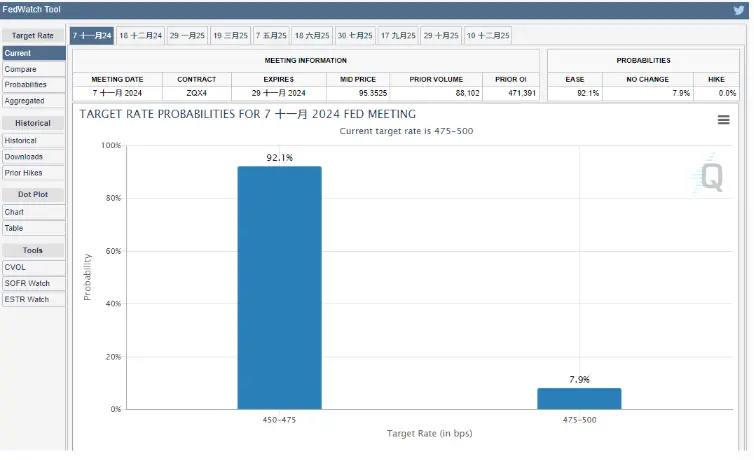Open the Dot Plot Chart

pos(33,212)
